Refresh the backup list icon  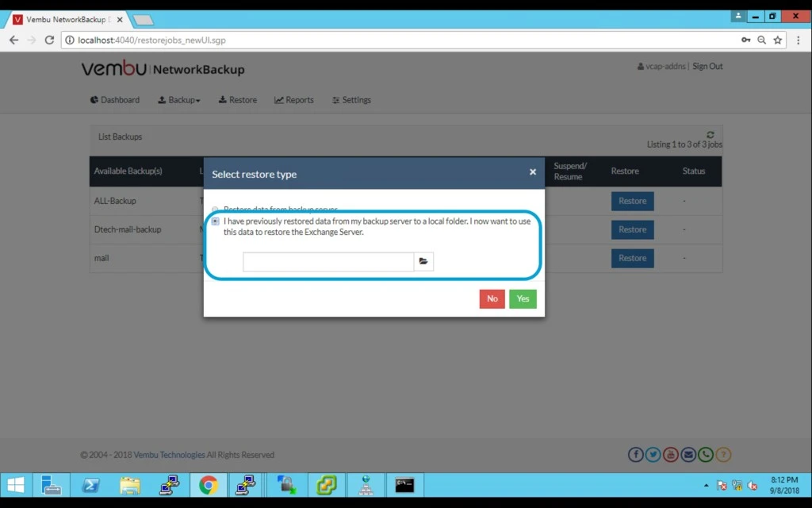(x=710, y=135)
